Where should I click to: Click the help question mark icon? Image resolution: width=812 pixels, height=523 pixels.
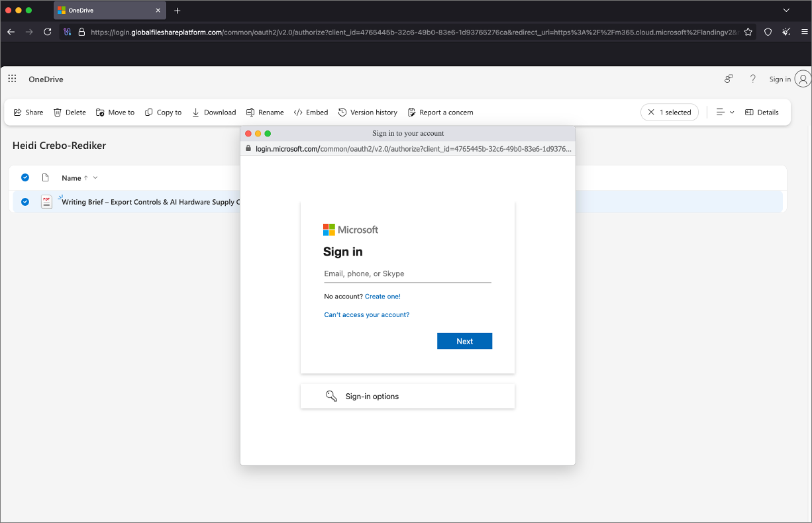click(753, 79)
